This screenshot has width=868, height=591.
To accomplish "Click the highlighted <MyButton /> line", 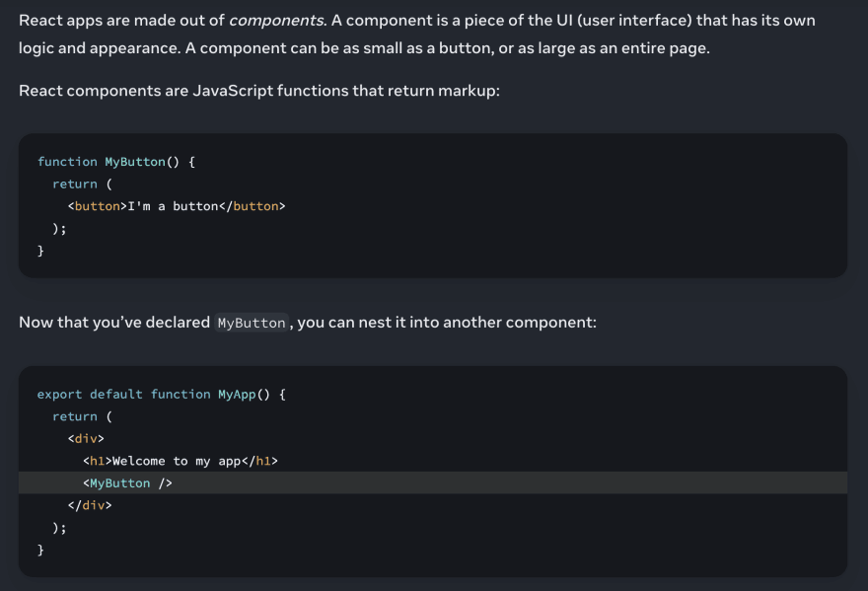I will [433, 483].
